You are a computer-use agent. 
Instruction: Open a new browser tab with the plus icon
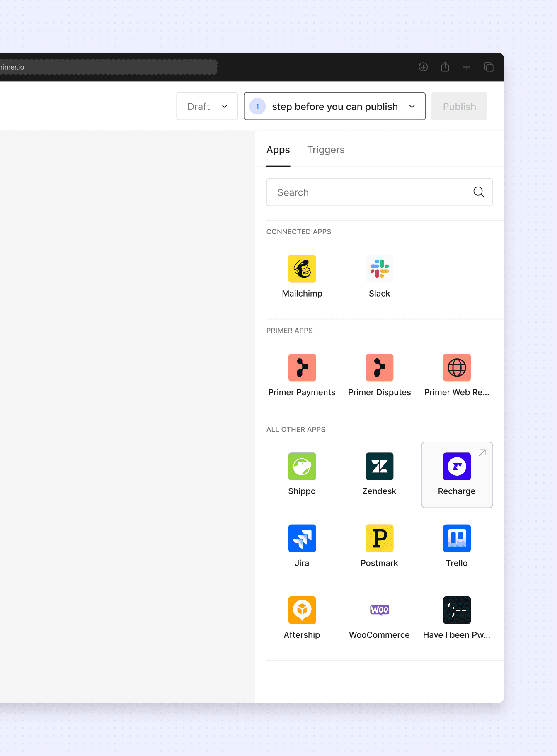tap(467, 67)
